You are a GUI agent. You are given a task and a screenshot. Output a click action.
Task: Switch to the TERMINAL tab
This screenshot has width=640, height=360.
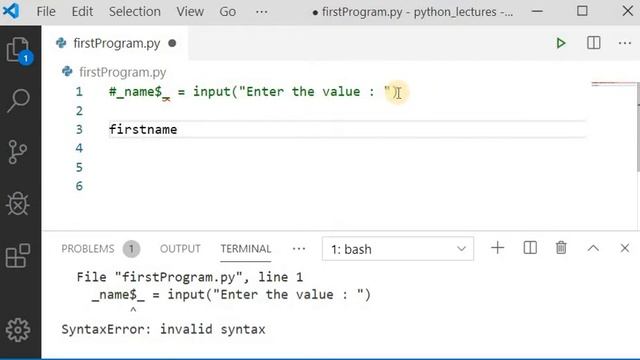(246, 249)
